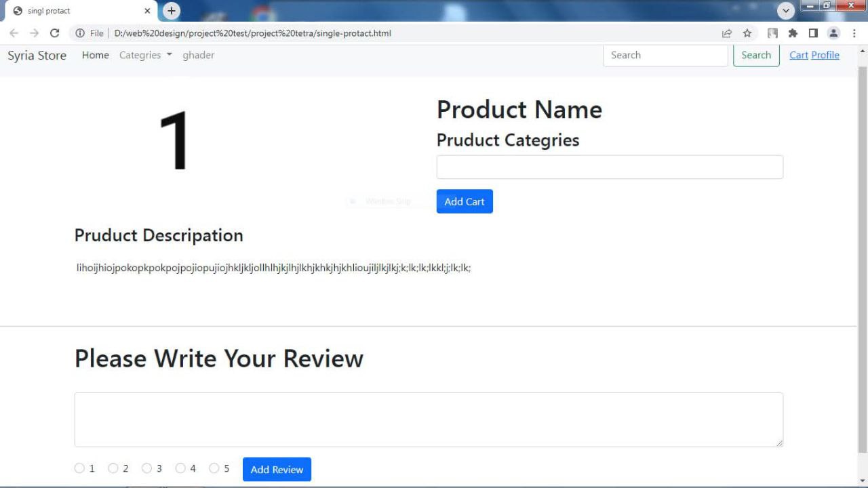Toggle the browser side panel icon

813,33
